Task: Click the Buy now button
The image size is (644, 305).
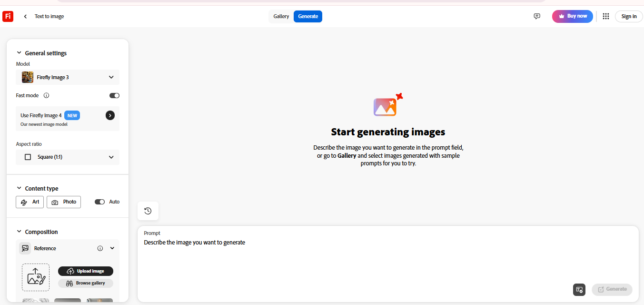Action: 573,16
